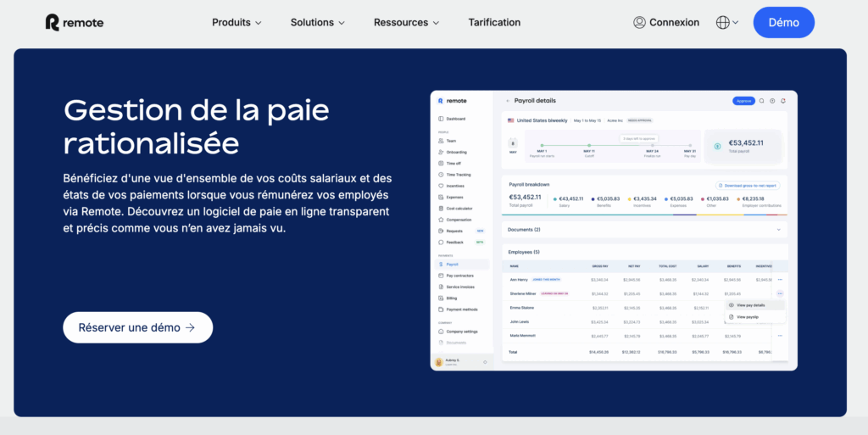Open the Tarification page

pyautogui.click(x=494, y=23)
